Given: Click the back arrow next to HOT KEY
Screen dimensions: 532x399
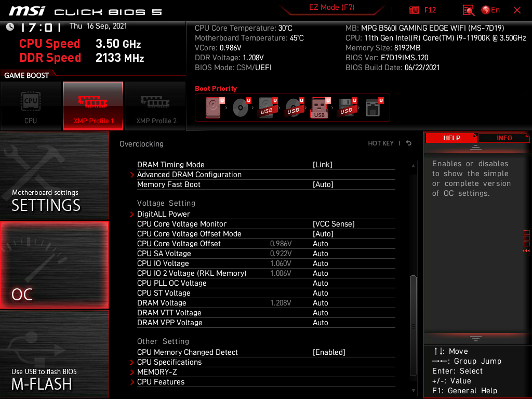Looking at the screenshot, I should (x=408, y=143).
